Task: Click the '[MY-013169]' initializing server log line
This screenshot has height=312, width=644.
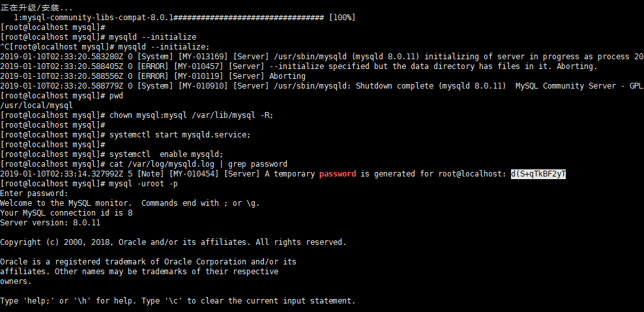Action: (322, 57)
